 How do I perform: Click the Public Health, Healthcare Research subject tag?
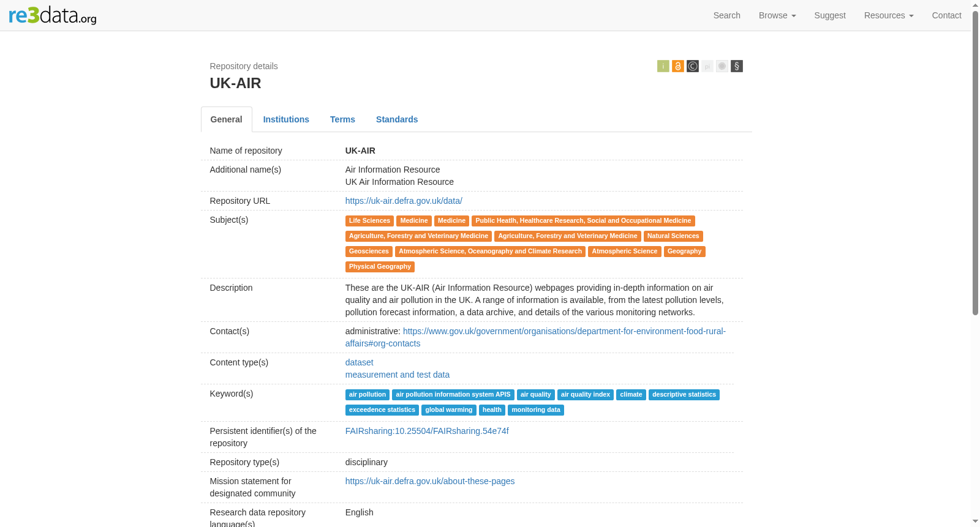[x=583, y=221]
